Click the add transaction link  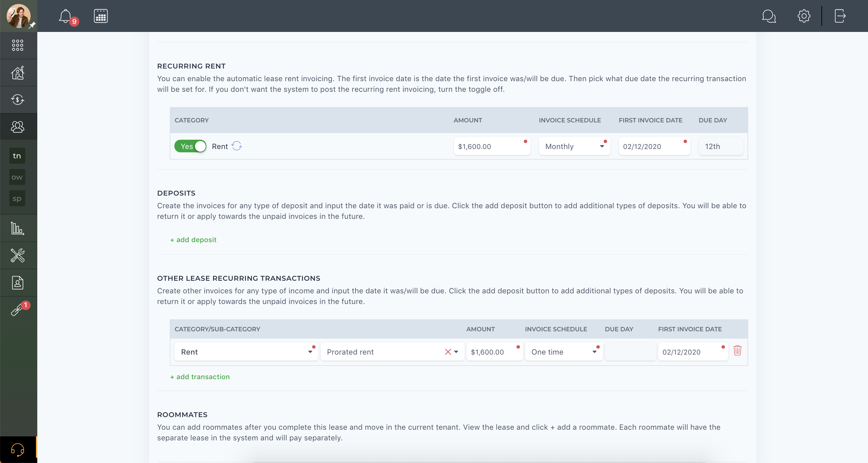pos(200,377)
